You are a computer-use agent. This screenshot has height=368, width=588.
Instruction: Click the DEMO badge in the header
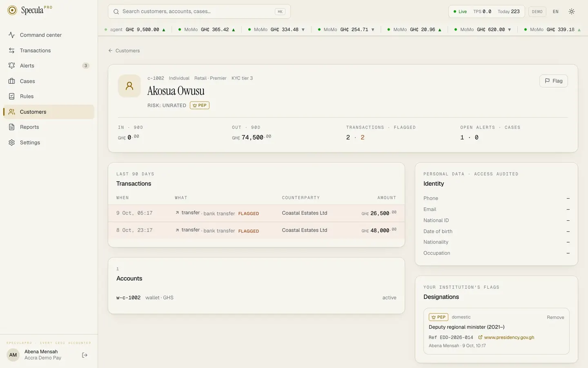[x=537, y=11]
